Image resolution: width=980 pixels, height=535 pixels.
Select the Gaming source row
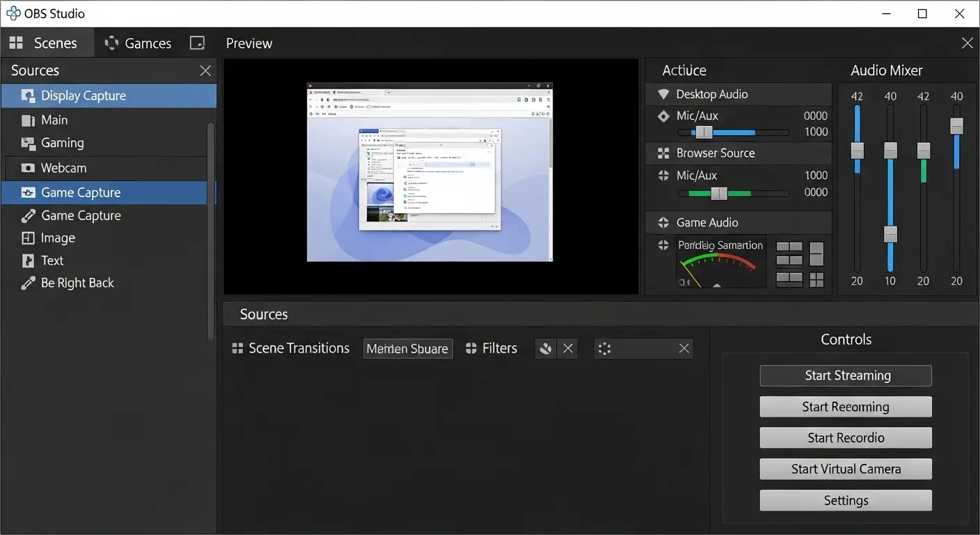pos(104,144)
